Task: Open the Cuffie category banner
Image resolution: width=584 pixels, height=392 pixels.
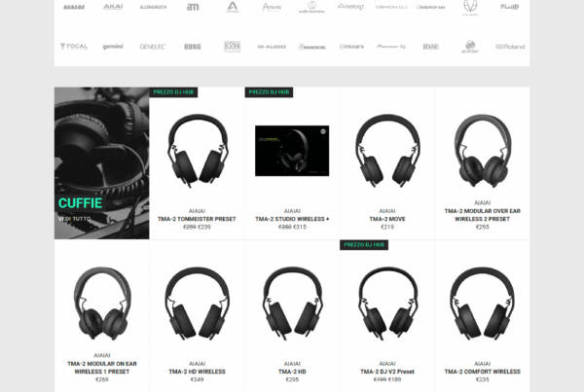Action: tap(101, 156)
